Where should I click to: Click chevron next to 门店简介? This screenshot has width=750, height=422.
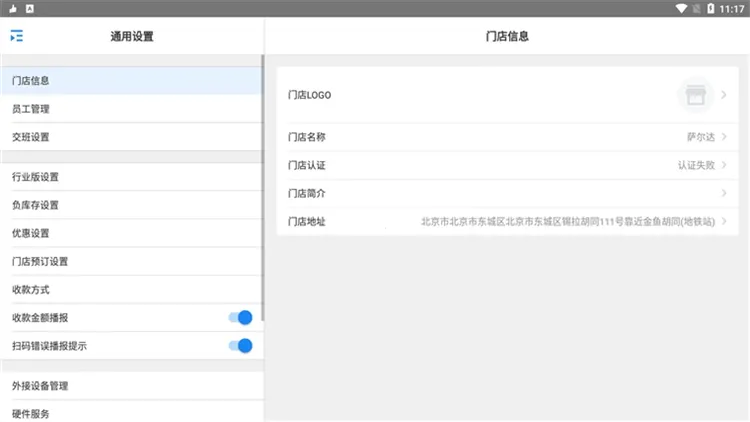point(724,193)
